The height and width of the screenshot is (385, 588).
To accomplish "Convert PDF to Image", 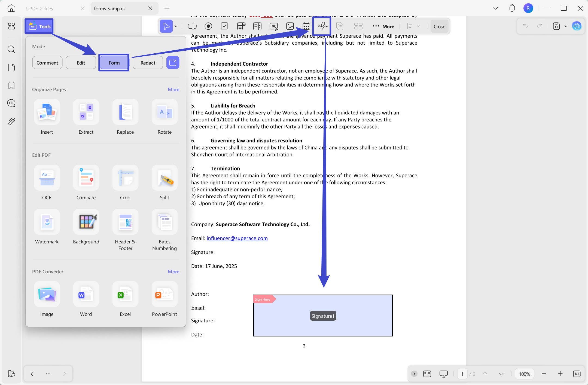I will (47, 299).
